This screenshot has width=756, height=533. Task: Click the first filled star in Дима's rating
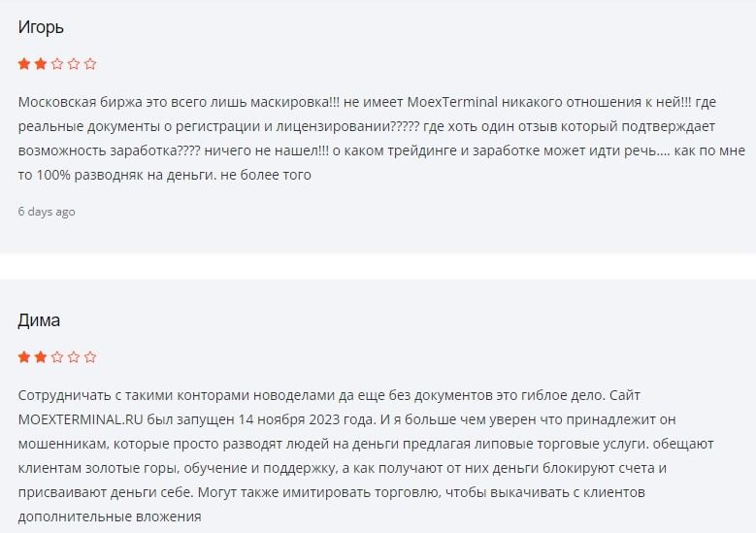click(x=24, y=357)
